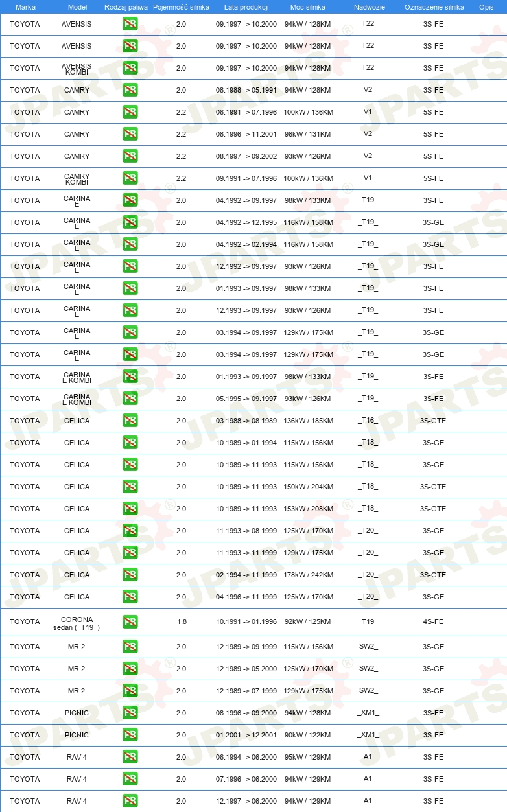Click fuel icon for RAV 4 12.1997 -> 06.2000
Image resolution: width=507 pixels, height=812 pixels.
click(130, 801)
